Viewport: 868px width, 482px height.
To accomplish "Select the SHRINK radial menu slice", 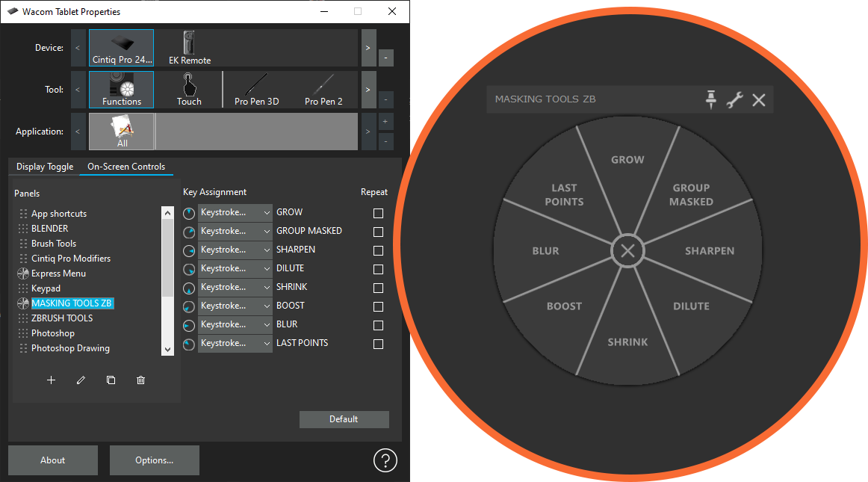I will pos(627,342).
